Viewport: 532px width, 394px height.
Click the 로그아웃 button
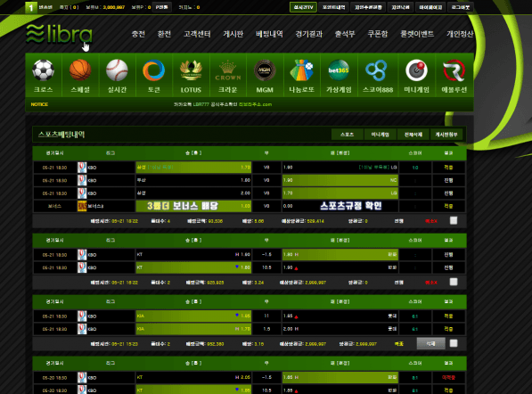461,7
